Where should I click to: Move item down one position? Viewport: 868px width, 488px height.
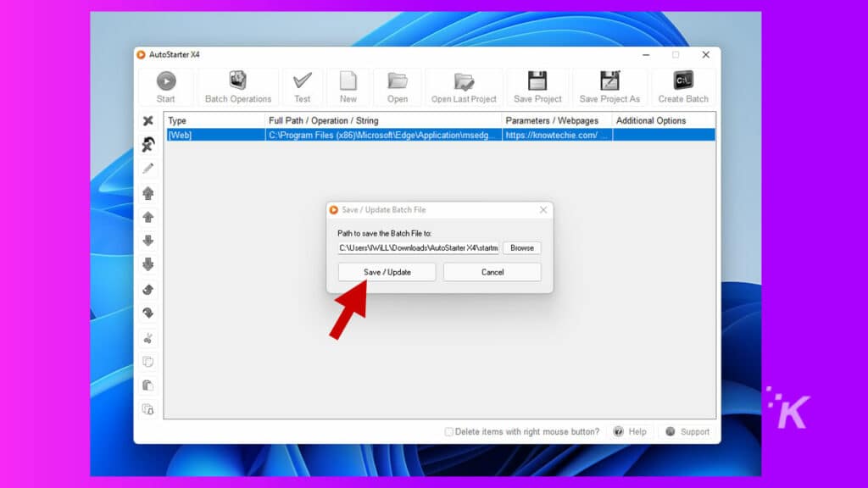coord(147,241)
